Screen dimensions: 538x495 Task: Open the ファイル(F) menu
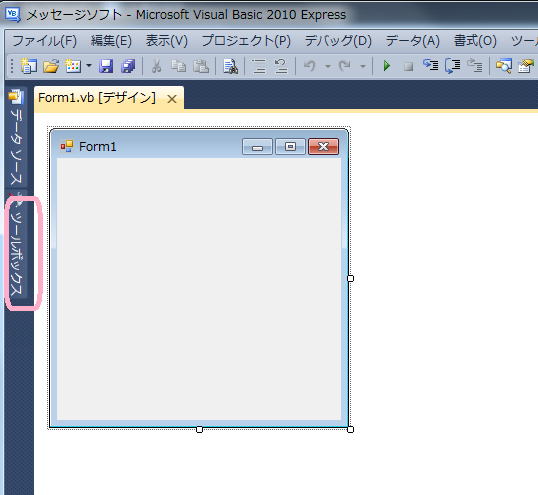(x=45, y=41)
